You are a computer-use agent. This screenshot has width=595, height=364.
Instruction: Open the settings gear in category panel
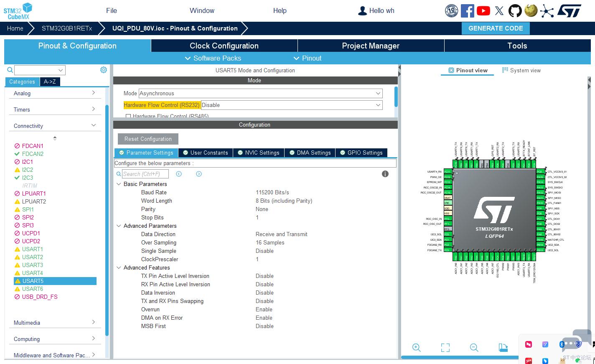coord(104,70)
